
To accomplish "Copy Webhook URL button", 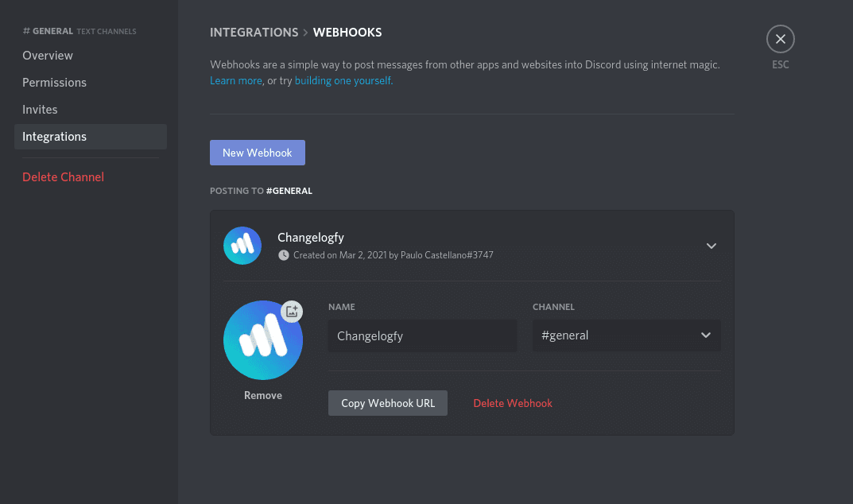I will pos(388,403).
